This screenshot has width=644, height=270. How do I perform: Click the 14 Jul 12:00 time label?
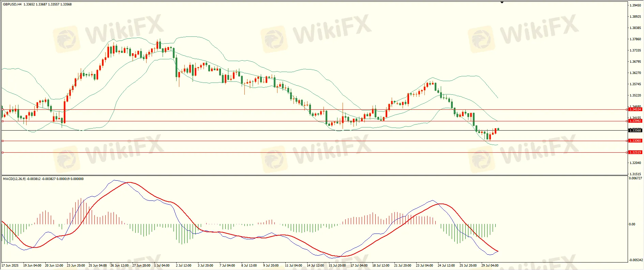[315, 266]
